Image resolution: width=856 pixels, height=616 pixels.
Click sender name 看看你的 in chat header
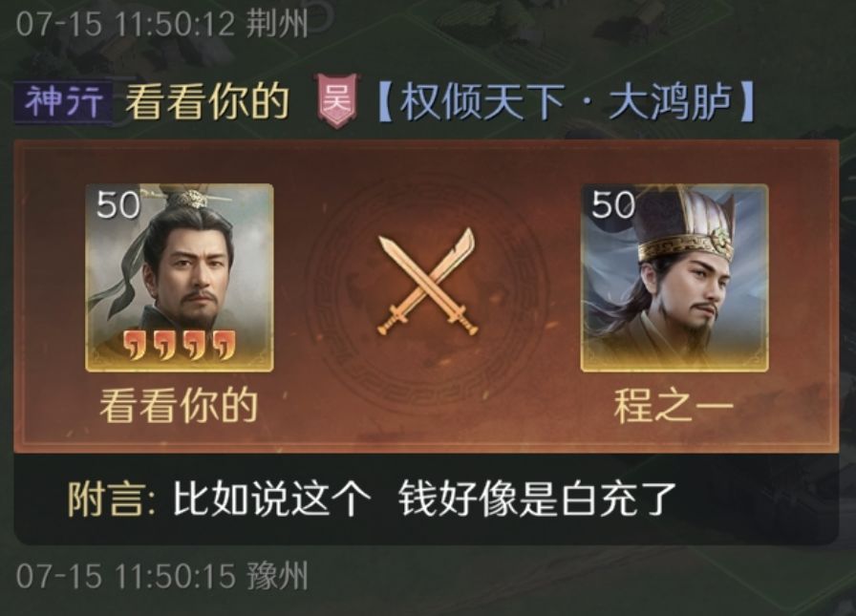pyautogui.click(x=207, y=101)
